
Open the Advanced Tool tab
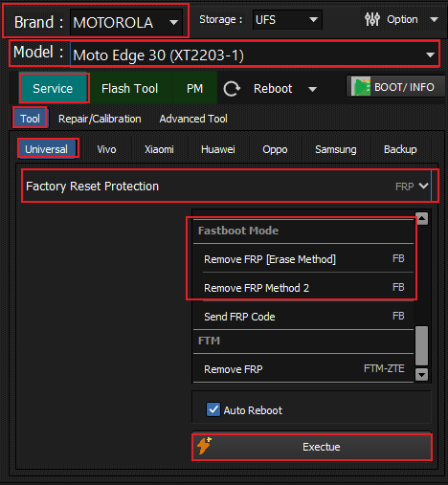coord(193,119)
